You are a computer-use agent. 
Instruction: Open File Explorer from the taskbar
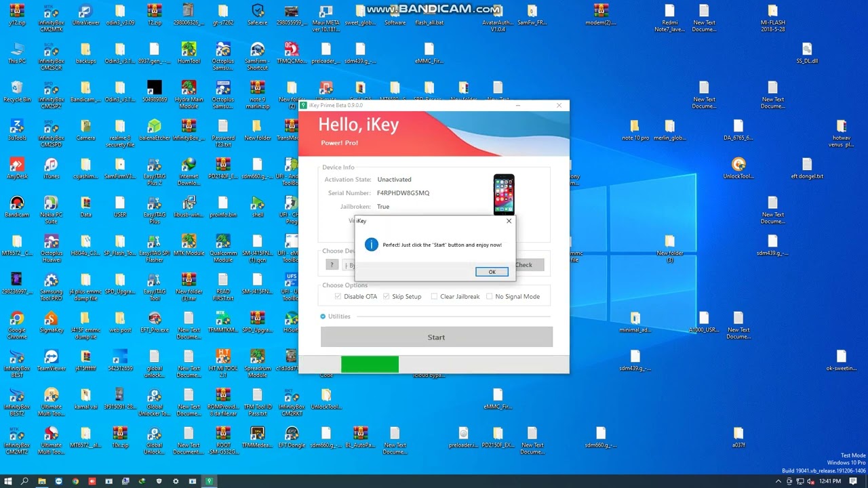coord(42,481)
